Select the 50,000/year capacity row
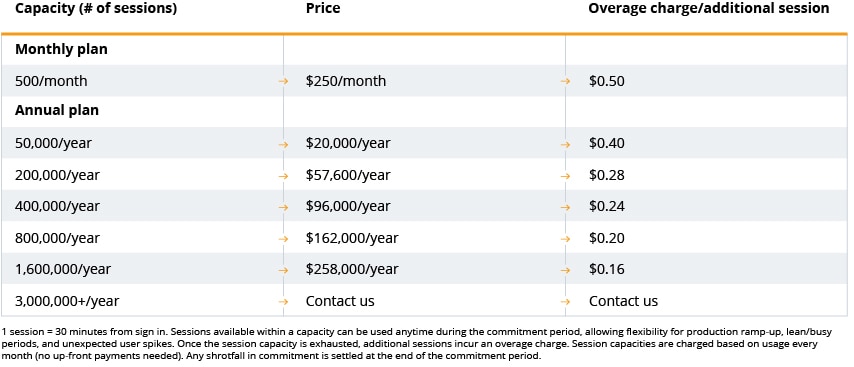The height and width of the screenshot is (367, 854). [x=424, y=143]
